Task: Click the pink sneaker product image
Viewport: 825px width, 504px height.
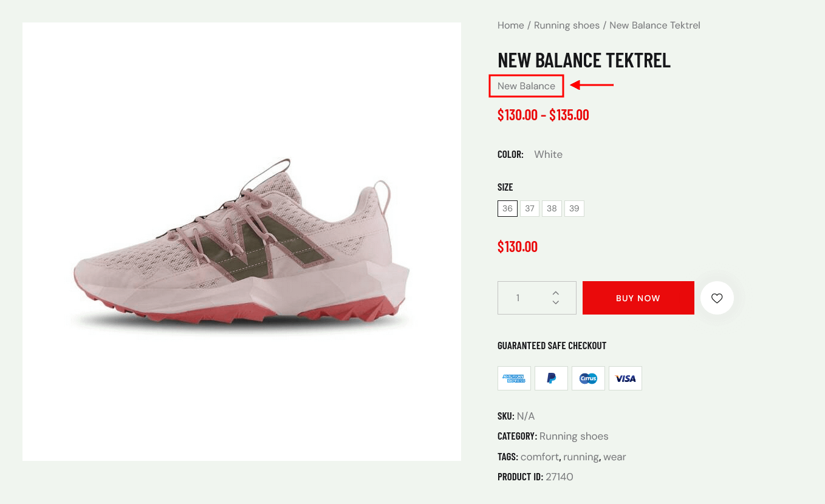Action: pos(242,242)
